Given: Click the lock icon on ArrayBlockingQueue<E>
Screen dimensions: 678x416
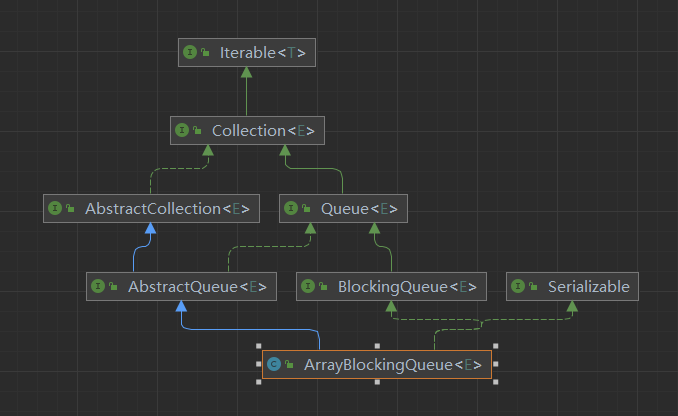Looking at the screenshot, I should 290,365.
